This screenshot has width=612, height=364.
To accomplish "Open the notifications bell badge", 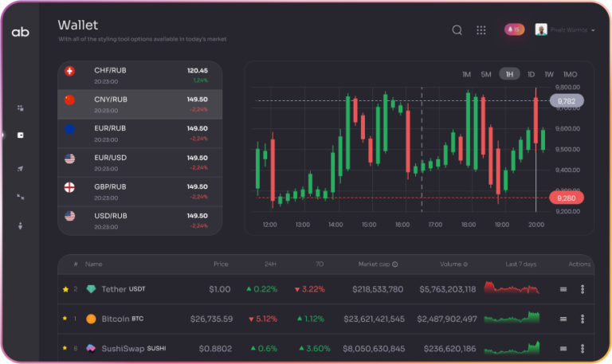I will 514,29.
